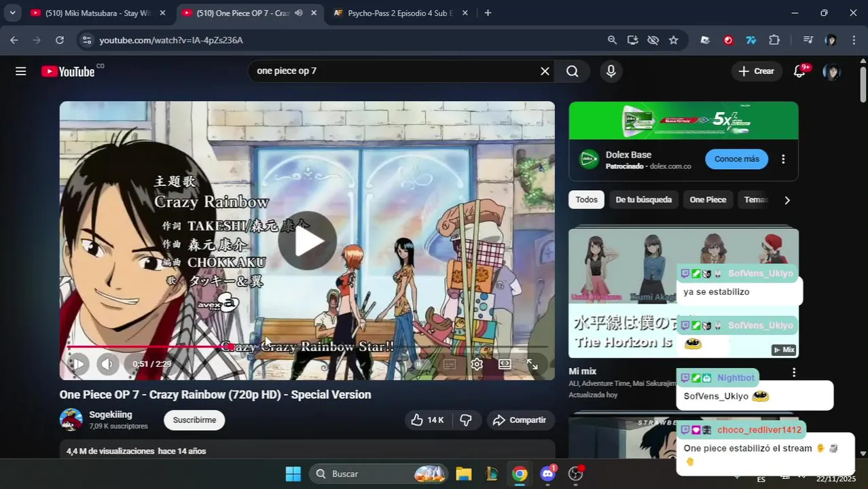Open the Sogekiiing channel avatar

click(x=71, y=420)
